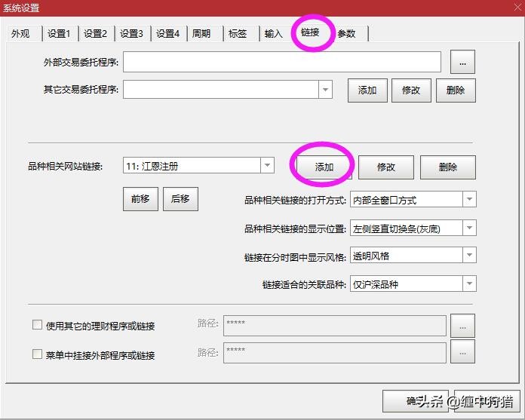Image resolution: width=525 pixels, height=420 pixels.
Task: Open the 设置1 tab
Action: pyautogui.click(x=60, y=33)
